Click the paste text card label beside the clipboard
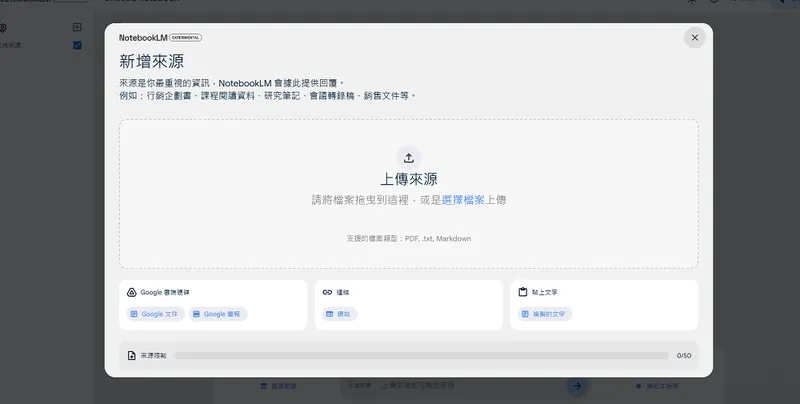 pos(544,292)
